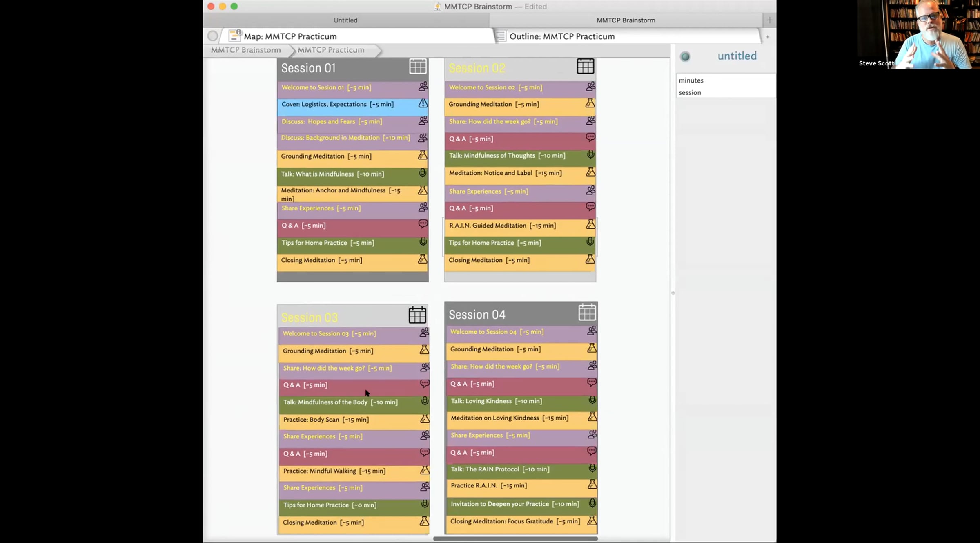Click the people badge on Welcome to Session 02
Screen dimensions: 980x543
point(590,86)
